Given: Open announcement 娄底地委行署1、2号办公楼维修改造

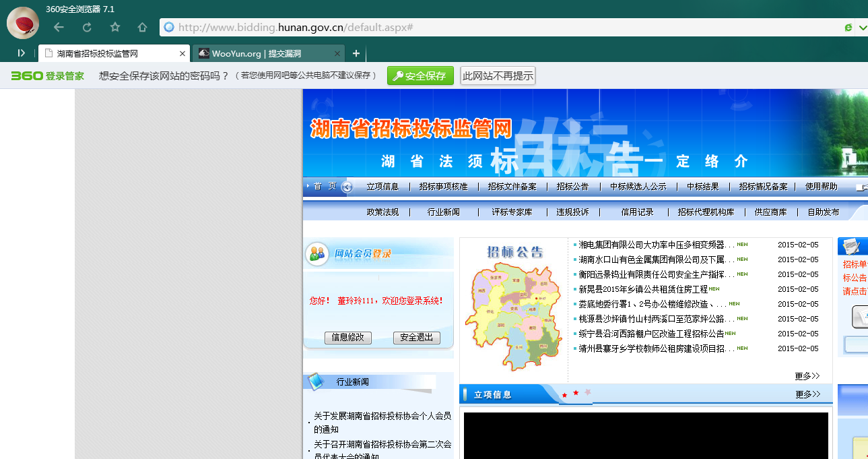Looking at the screenshot, I should coord(653,304).
